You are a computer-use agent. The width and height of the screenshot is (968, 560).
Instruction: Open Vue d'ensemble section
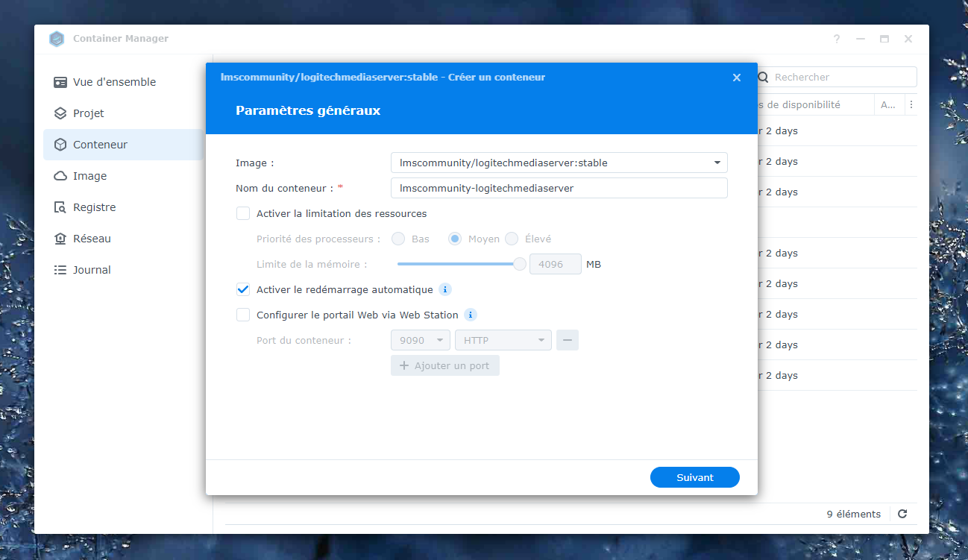pos(124,82)
